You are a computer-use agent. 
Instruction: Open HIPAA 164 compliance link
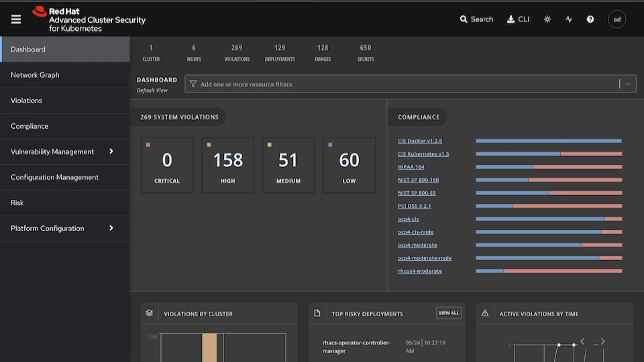click(x=411, y=167)
